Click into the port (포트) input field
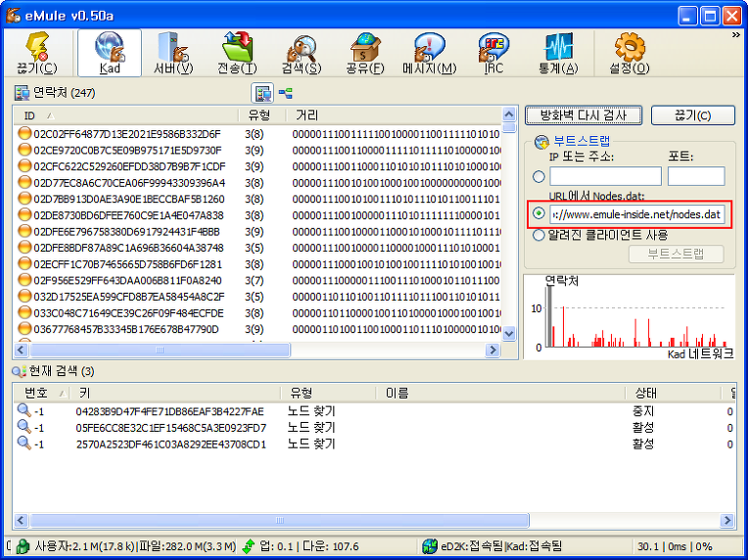Viewport: 748px width, 560px height. click(x=696, y=176)
